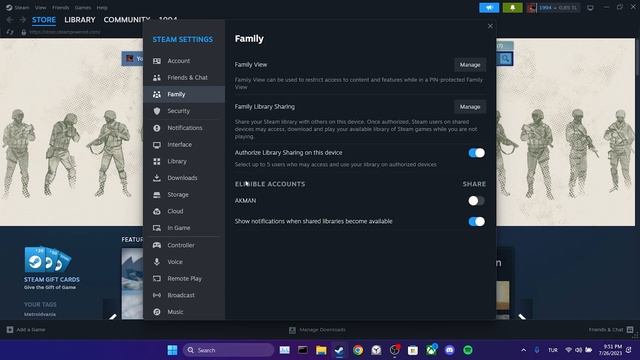Image resolution: width=640 pixels, height=360 pixels.
Task: Open Spotify from the taskbar
Action: click(x=468, y=350)
